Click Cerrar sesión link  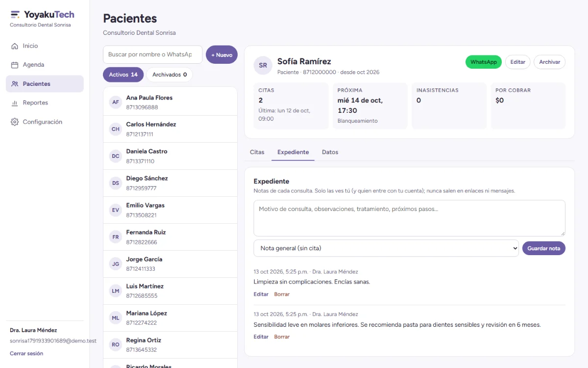click(26, 353)
